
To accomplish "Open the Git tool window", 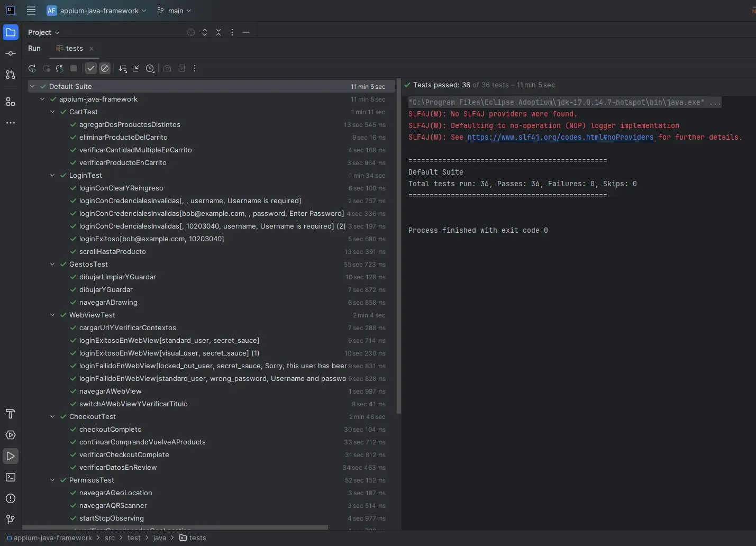I will tap(11, 520).
